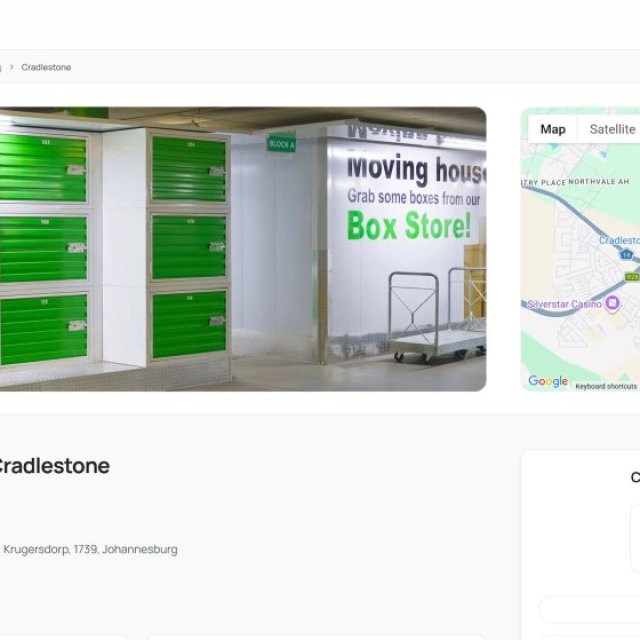Click the Silverstar Casino map marker icon
Screen dimensions: 640x640
click(612, 303)
